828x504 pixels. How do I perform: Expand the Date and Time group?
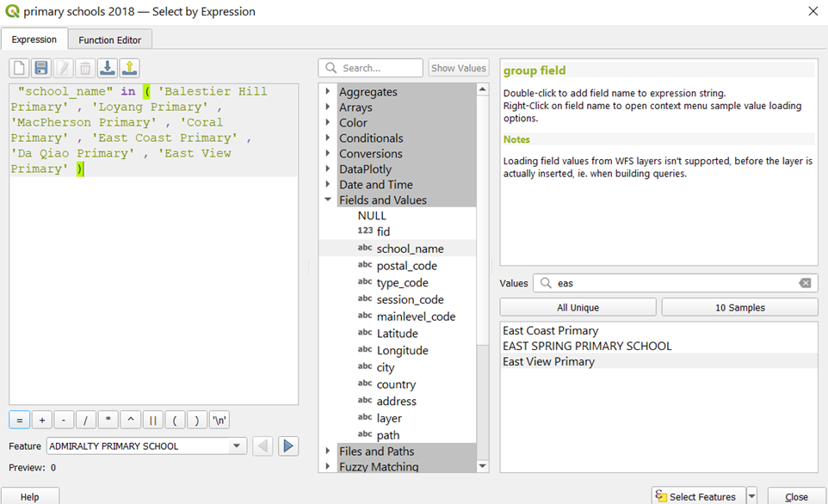tap(328, 185)
